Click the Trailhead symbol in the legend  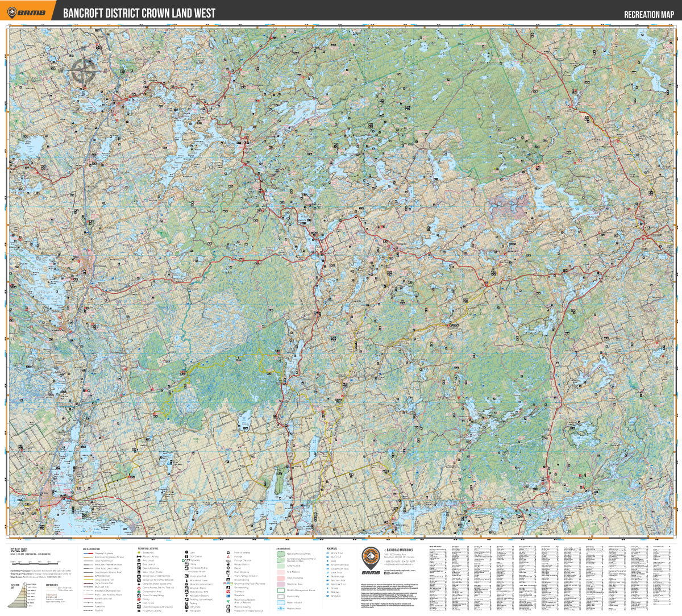228,592
